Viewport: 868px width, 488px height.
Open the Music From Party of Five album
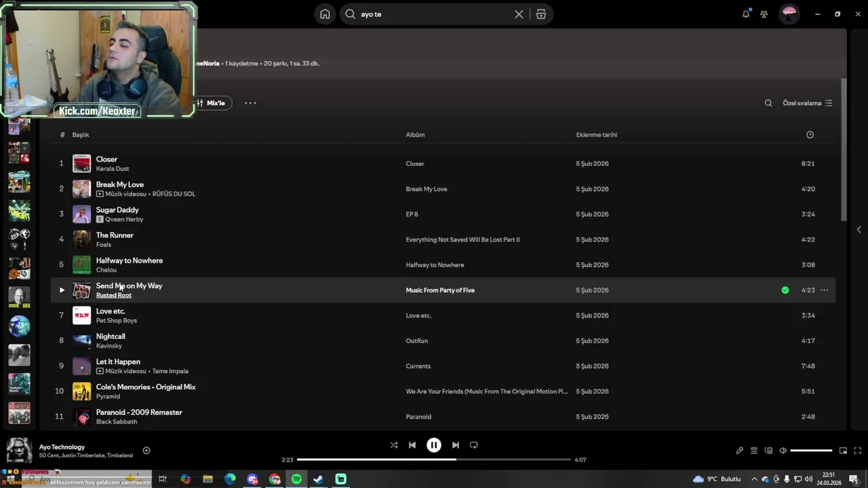pos(440,290)
